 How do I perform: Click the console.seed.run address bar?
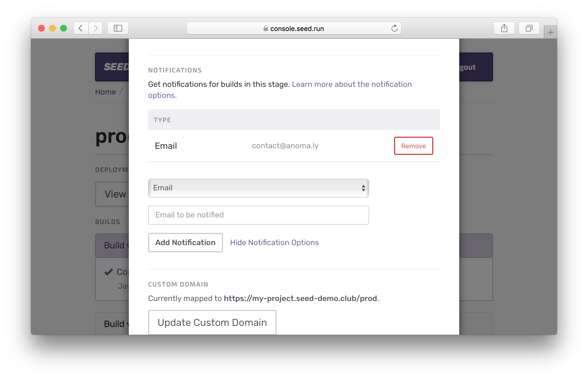(x=297, y=28)
